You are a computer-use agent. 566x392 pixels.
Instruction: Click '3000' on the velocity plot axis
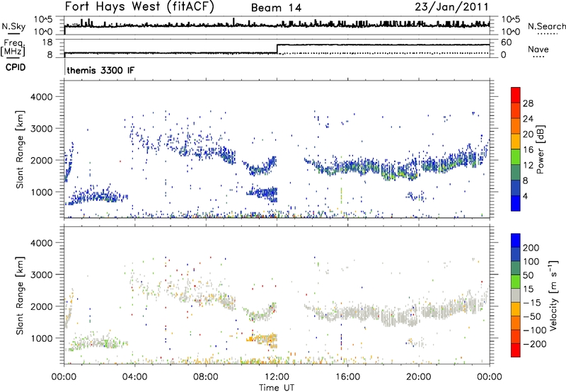(x=42, y=275)
